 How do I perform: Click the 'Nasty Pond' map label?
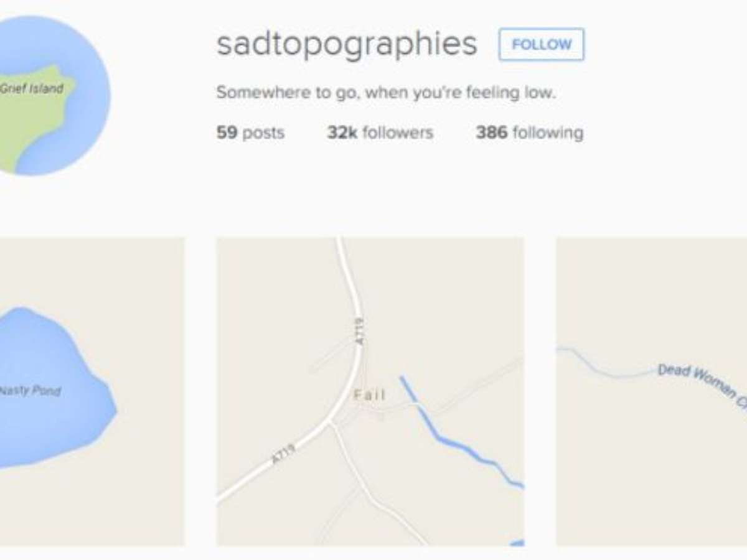point(30,391)
